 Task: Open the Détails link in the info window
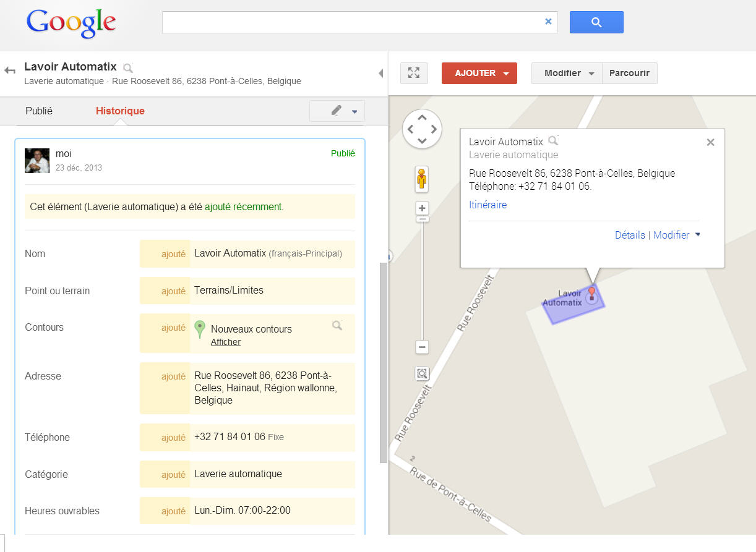(x=630, y=235)
